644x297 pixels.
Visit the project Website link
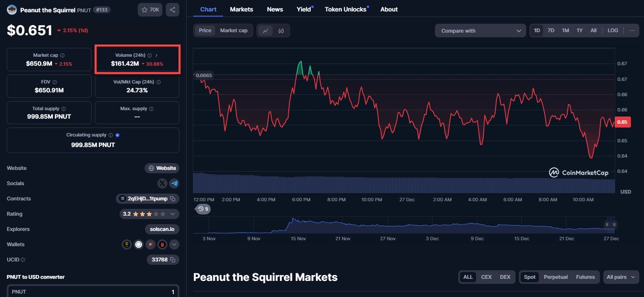coord(162,168)
